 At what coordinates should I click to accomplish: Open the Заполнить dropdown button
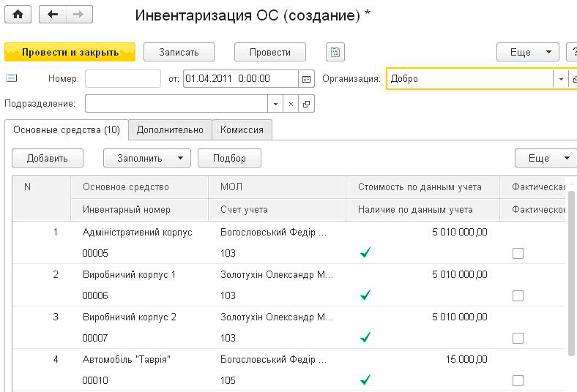point(147,158)
